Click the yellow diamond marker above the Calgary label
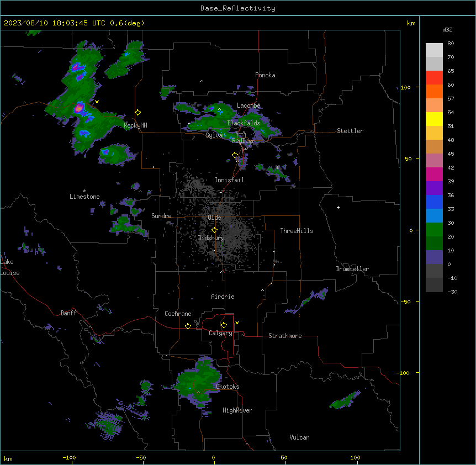Screen dimensions: 476x465 pos(224,325)
